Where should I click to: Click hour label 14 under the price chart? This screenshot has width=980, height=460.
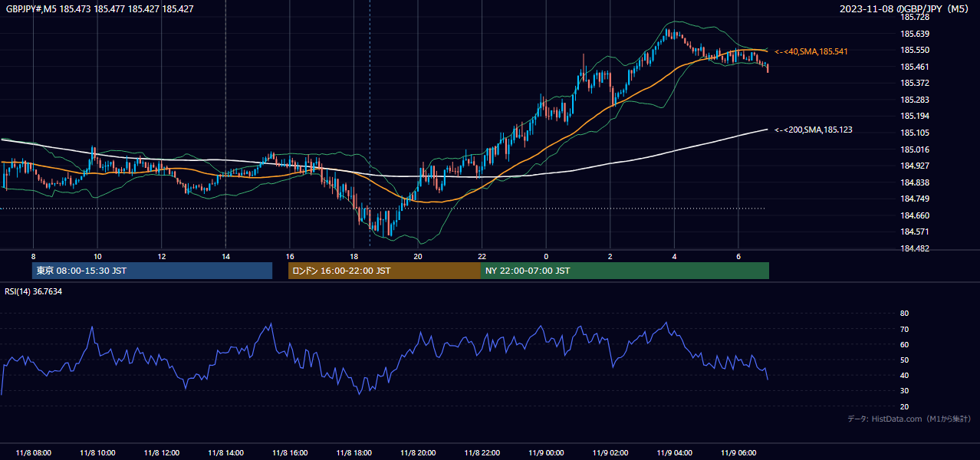click(x=225, y=256)
